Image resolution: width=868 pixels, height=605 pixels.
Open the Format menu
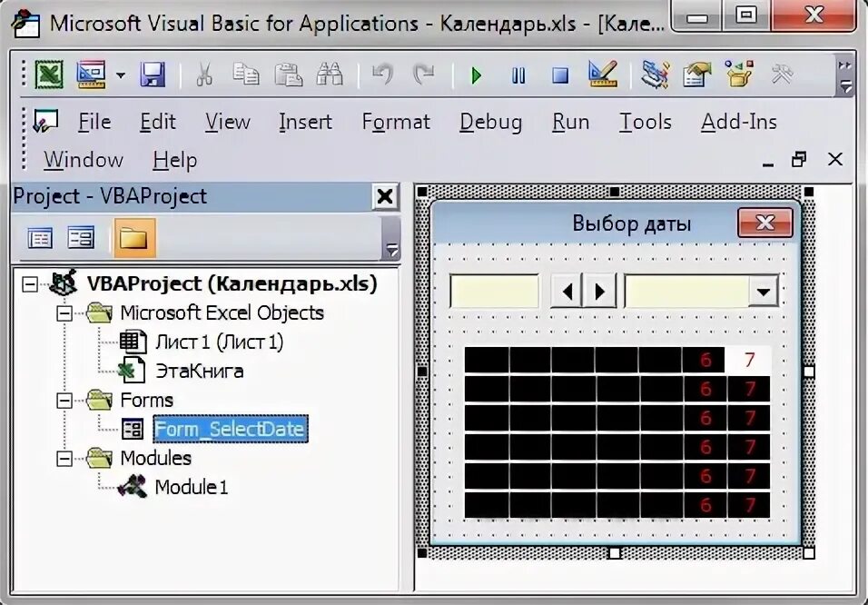[396, 122]
